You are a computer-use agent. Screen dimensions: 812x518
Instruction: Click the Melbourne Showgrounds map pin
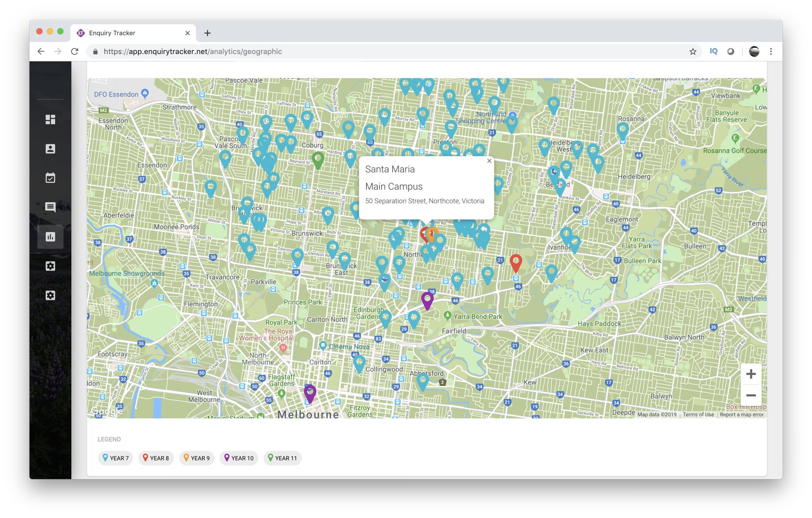pos(154,283)
